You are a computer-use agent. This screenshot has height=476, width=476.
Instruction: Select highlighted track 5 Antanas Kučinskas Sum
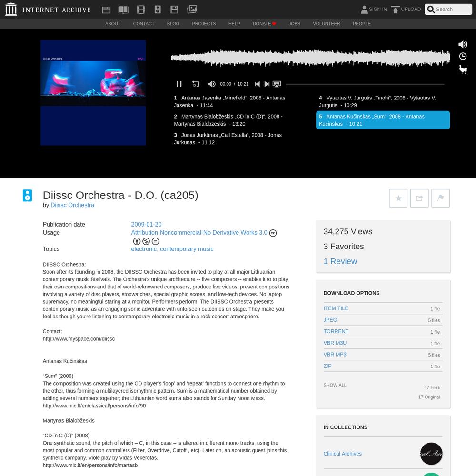click(x=383, y=120)
